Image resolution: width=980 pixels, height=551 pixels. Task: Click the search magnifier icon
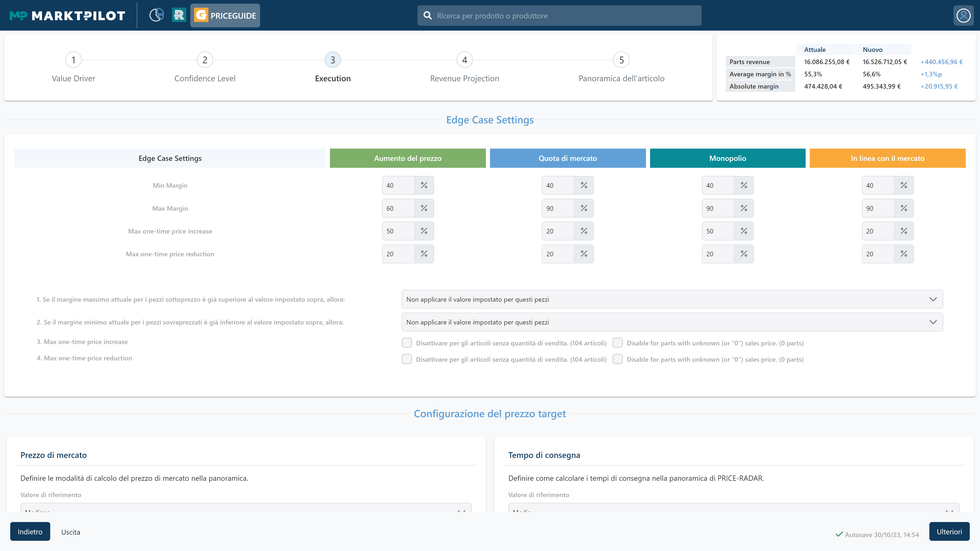click(x=428, y=16)
